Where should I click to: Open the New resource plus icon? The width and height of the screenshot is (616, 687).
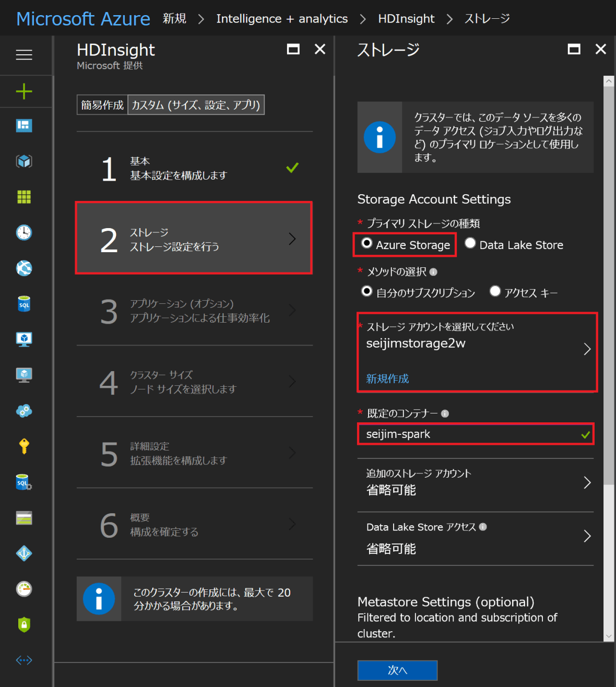tap(23, 91)
